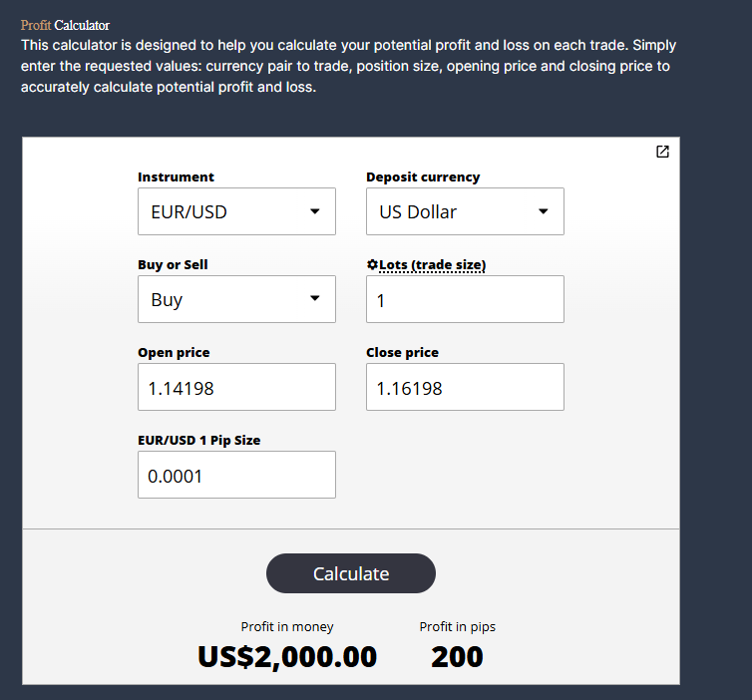Image resolution: width=752 pixels, height=700 pixels.
Task: Open the US Dollar currency selector
Action: (x=465, y=211)
